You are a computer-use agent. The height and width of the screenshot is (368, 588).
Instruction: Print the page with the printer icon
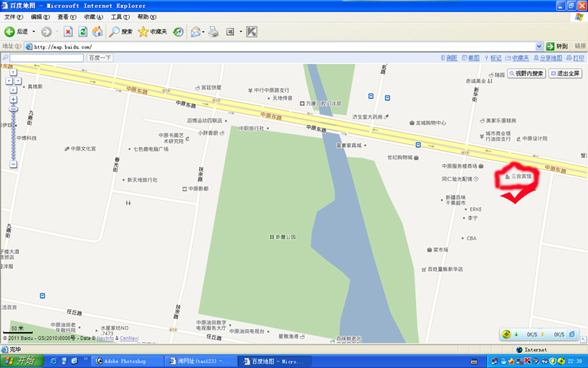tap(214, 32)
